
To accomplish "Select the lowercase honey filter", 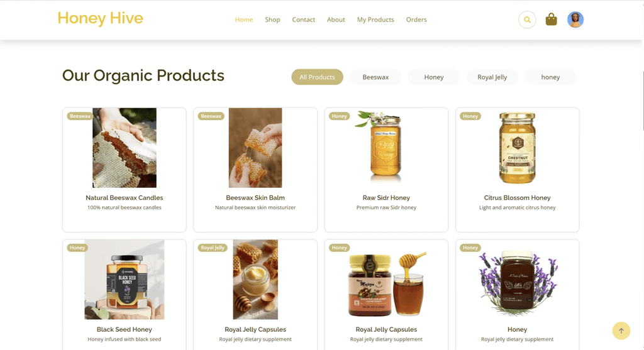I will (x=550, y=77).
